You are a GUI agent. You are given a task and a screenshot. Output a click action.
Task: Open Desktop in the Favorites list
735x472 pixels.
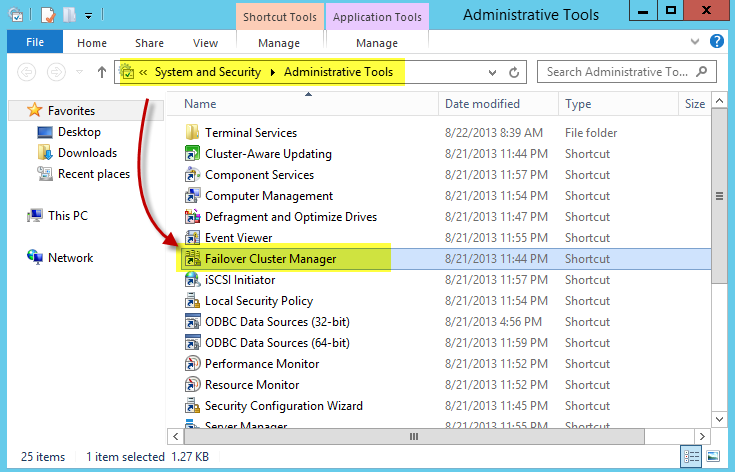click(x=79, y=132)
